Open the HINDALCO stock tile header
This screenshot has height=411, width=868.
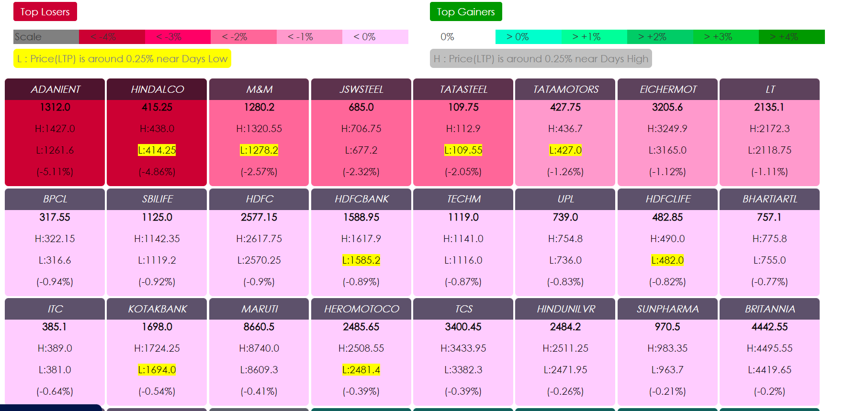pos(157,89)
